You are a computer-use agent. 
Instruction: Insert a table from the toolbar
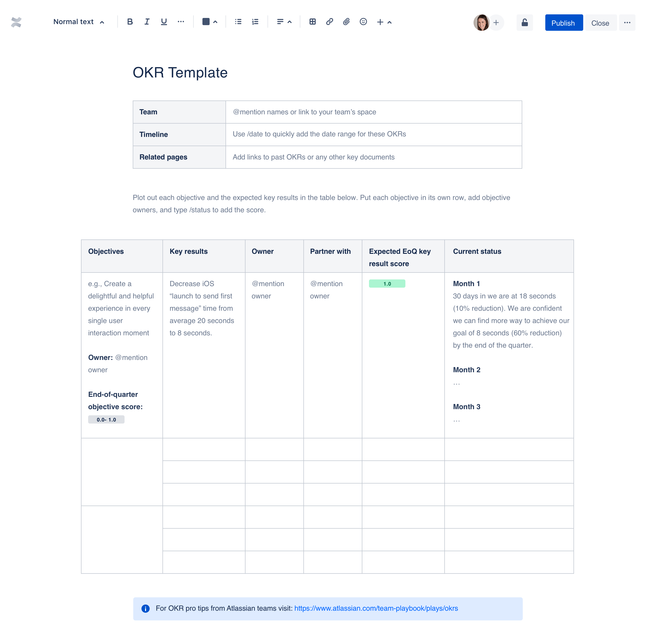pyautogui.click(x=313, y=22)
